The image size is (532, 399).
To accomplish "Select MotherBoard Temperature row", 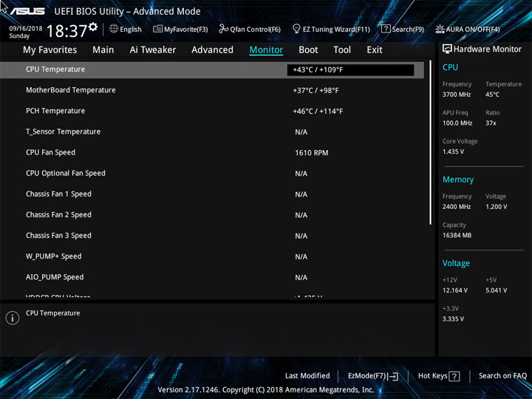I will point(212,90).
